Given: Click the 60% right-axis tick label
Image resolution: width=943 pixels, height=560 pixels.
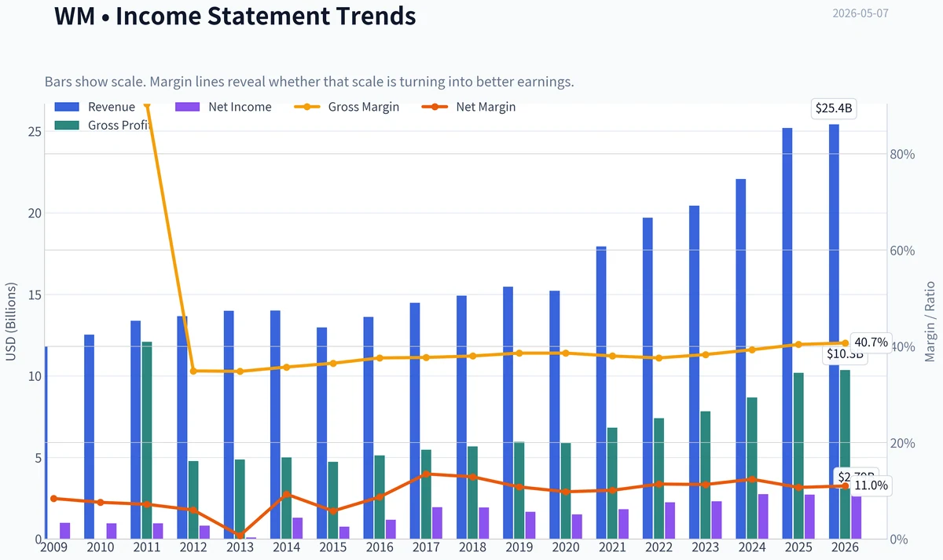Looking at the screenshot, I should tap(904, 251).
